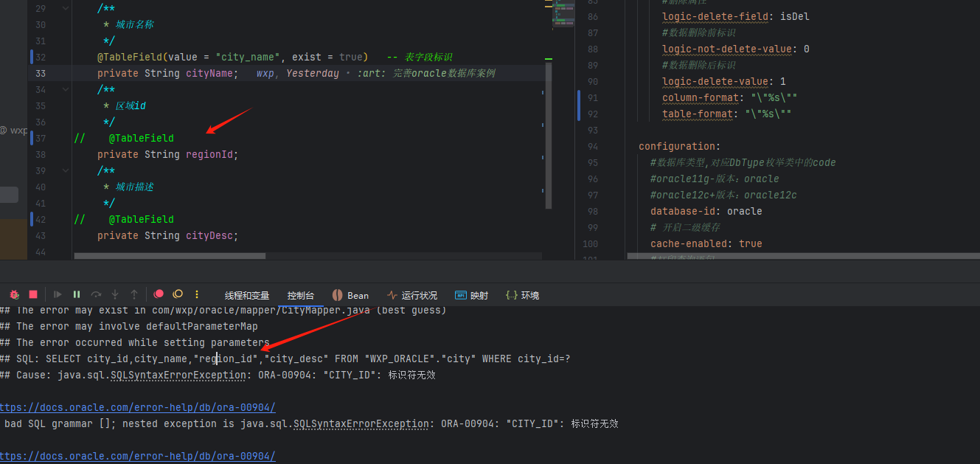Fold the 区域id comment at line 34
Viewport: 980px width, 464px height.
[66, 90]
